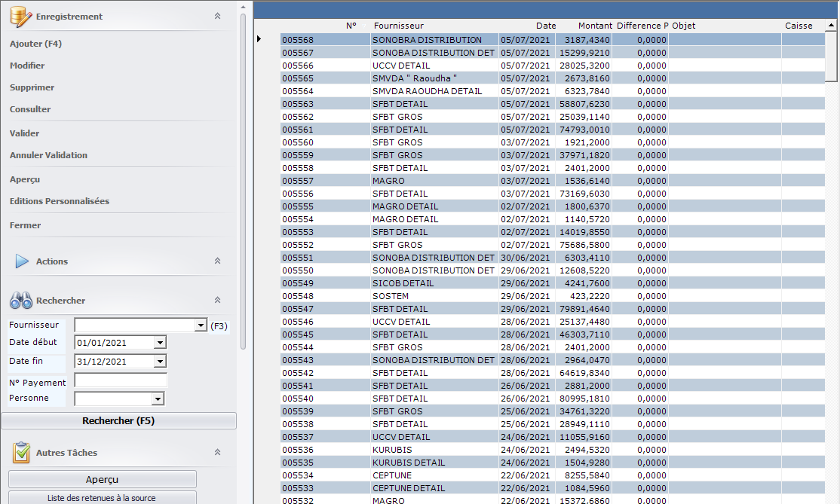Click date 30/06/2021 in row 005551

coord(526,258)
